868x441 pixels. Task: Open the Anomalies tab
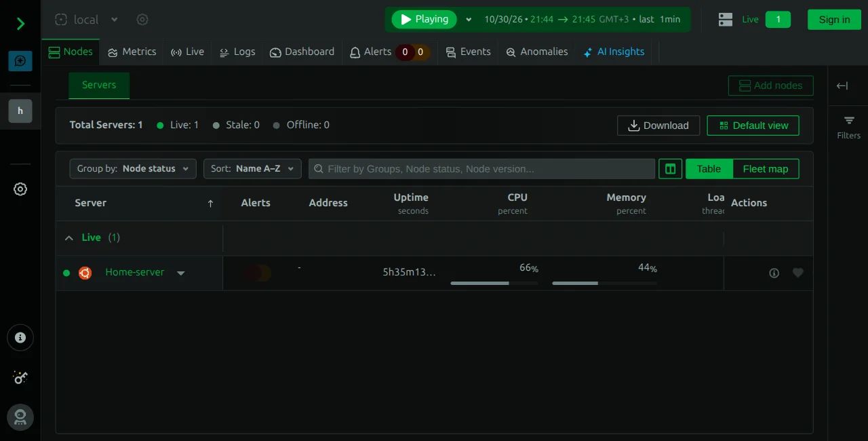[x=536, y=52]
